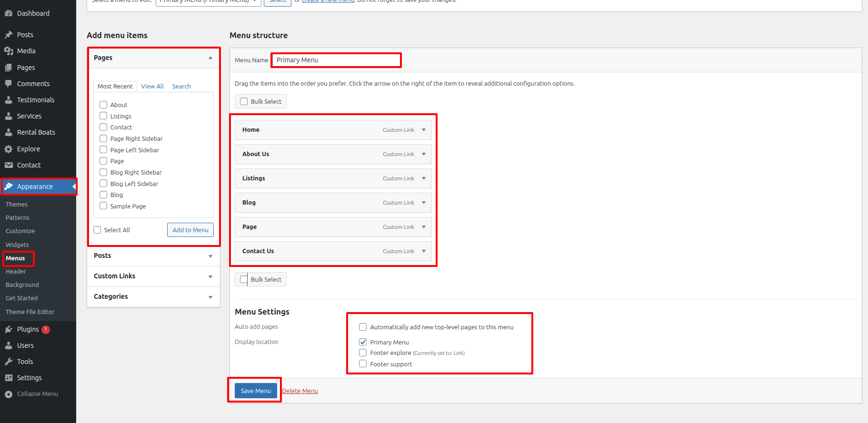Click the Collapse Menu arrow icon

(9, 394)
